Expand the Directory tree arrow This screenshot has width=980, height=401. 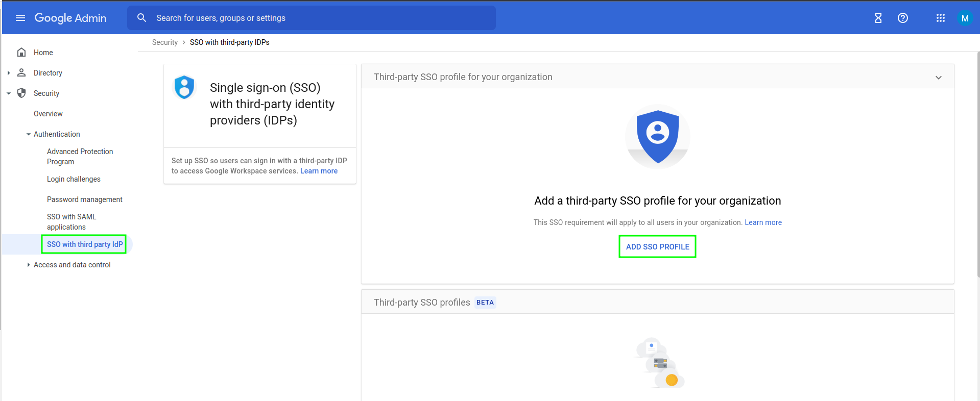click(x=9, y=73)
